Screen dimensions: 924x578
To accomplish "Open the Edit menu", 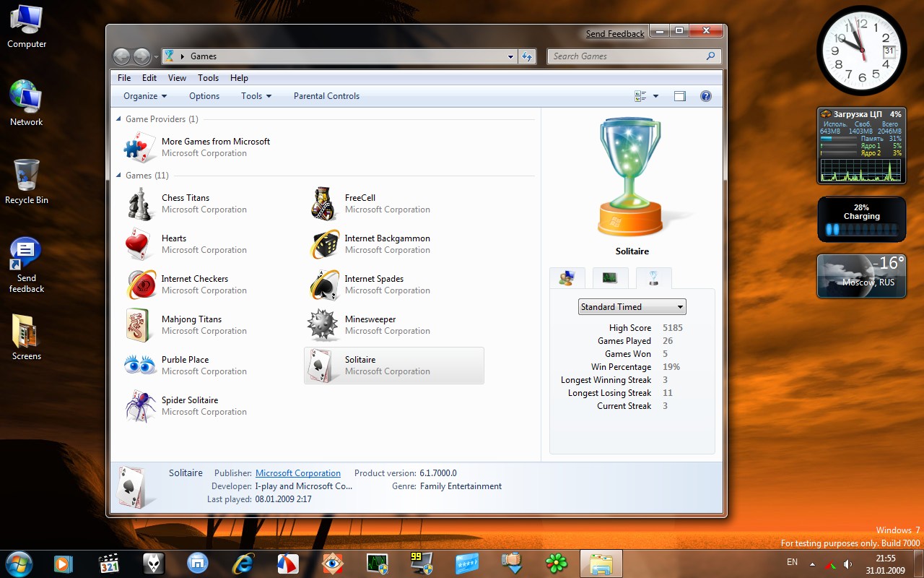I will tap(149, 78).
